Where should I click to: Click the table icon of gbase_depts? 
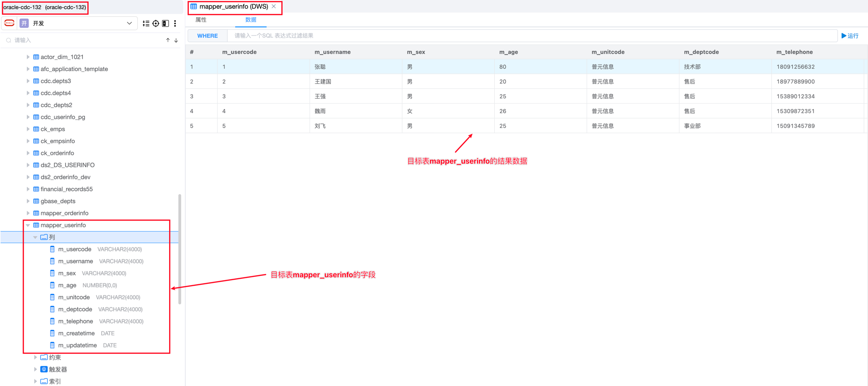pos(36,201)
